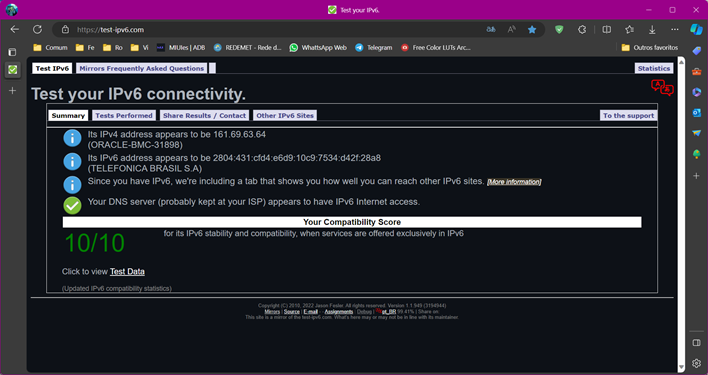Screen dimensions: 708x375
Task: Open Share Results / Contact tab
Action: click(204, 116)
